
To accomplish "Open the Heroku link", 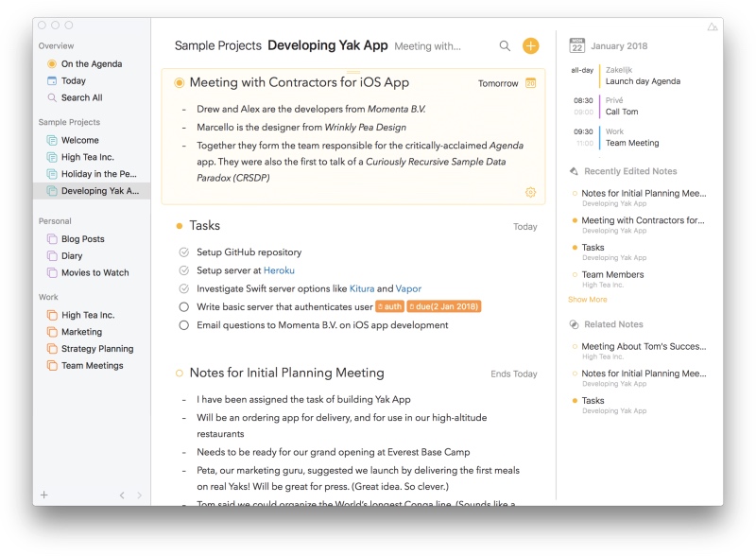I will click(279, 270).
